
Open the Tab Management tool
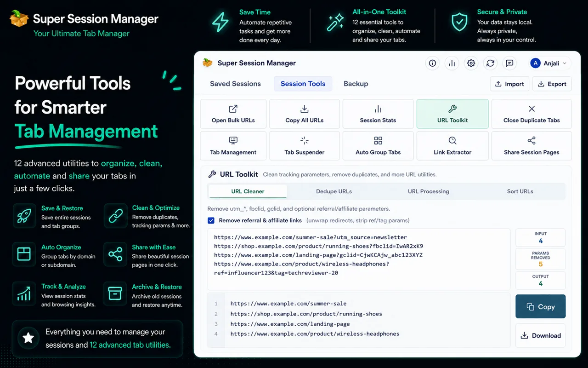click(x=233, y=146)
